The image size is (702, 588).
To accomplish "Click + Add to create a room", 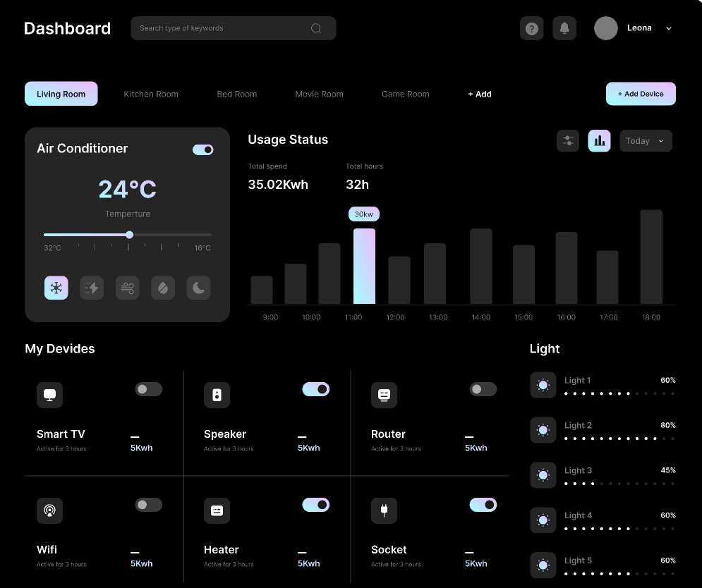I will pos(480,94).
